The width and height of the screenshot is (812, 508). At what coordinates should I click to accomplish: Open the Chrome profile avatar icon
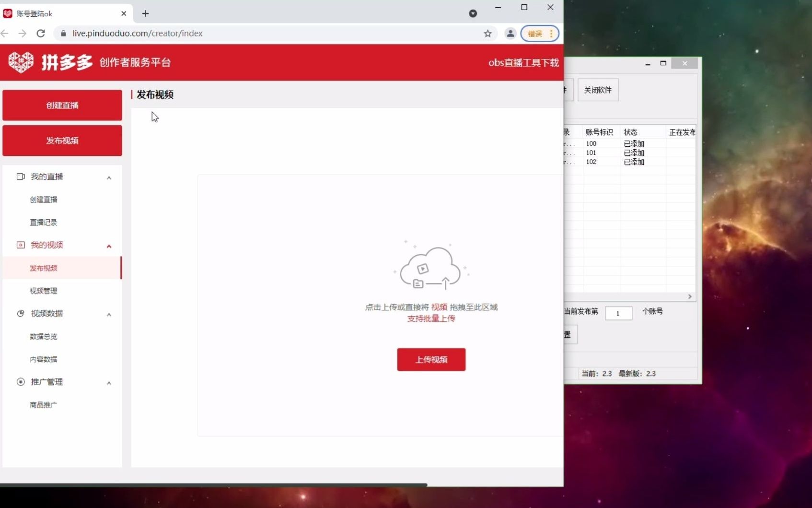click(510, 33)
